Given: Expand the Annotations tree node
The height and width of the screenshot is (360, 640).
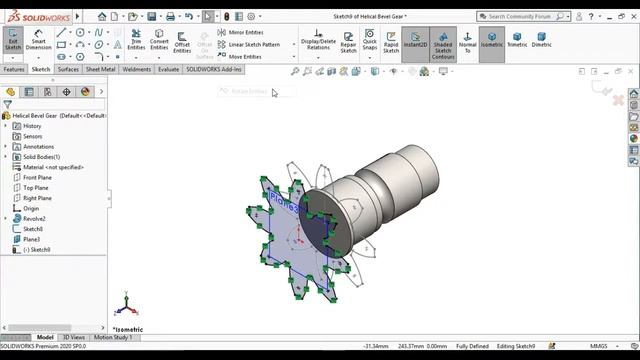Looking at the screenshot, I should (6, 146).
